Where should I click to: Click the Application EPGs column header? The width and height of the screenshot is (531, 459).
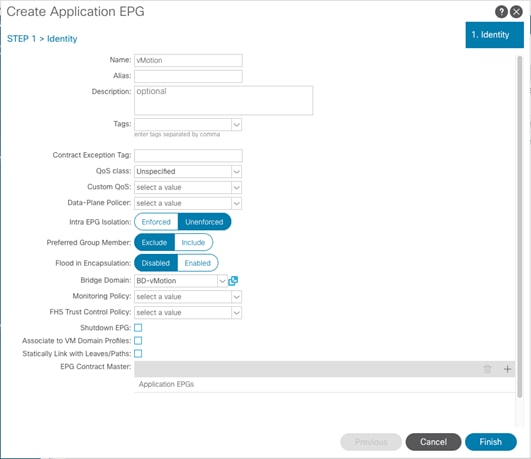pyautogui.click(x=166, y=384)
